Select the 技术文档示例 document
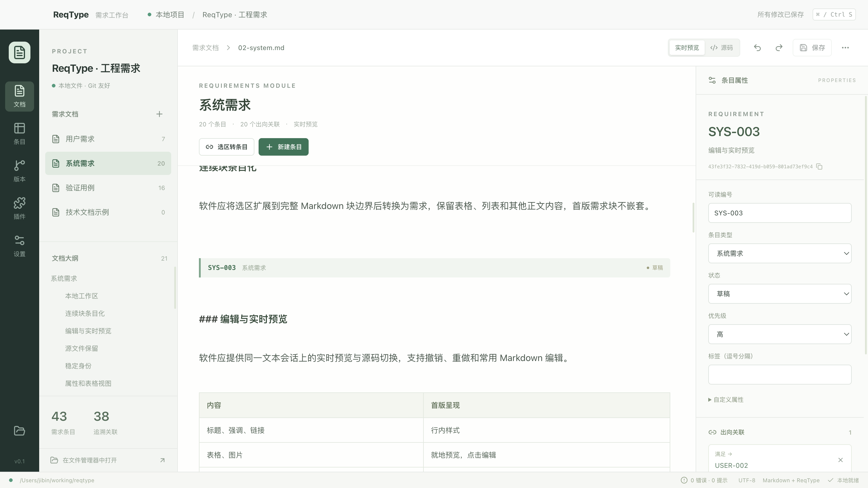 pyautogui.click(x=108, y=212)
